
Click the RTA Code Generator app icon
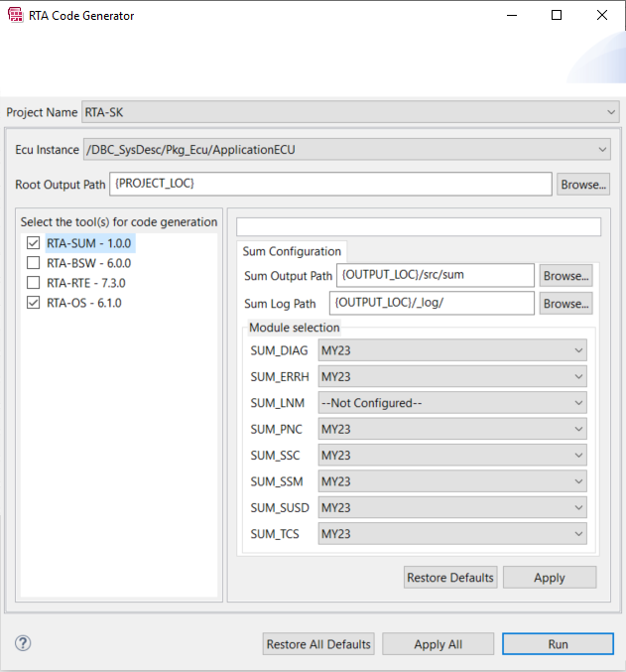[x=16, y=15]
